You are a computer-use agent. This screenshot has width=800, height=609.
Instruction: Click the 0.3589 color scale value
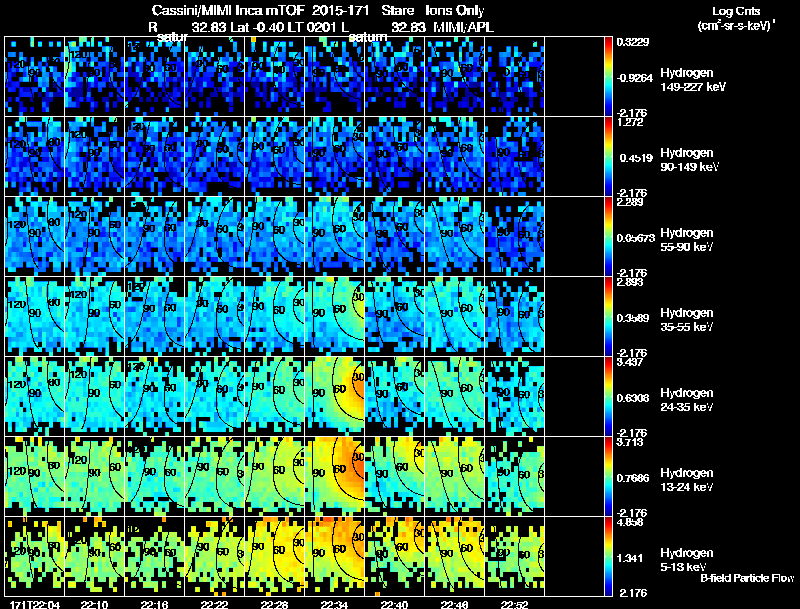pos(635,318)
